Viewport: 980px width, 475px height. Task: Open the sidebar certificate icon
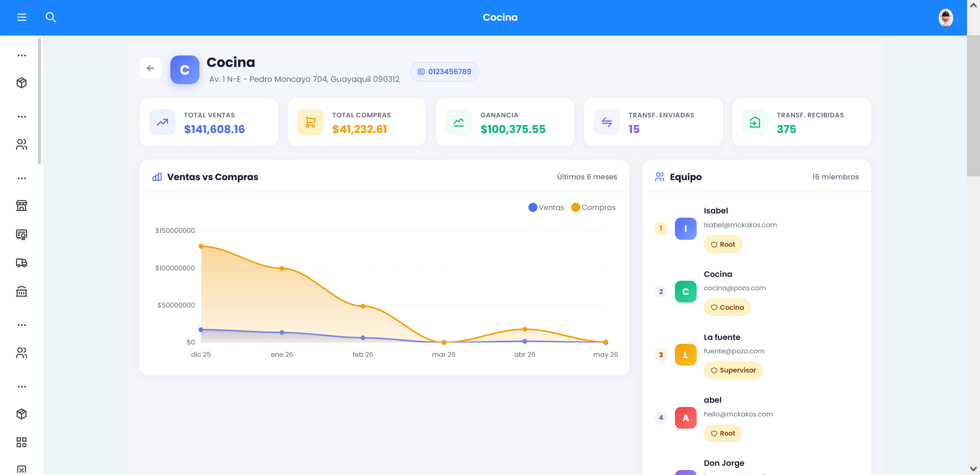21,234
